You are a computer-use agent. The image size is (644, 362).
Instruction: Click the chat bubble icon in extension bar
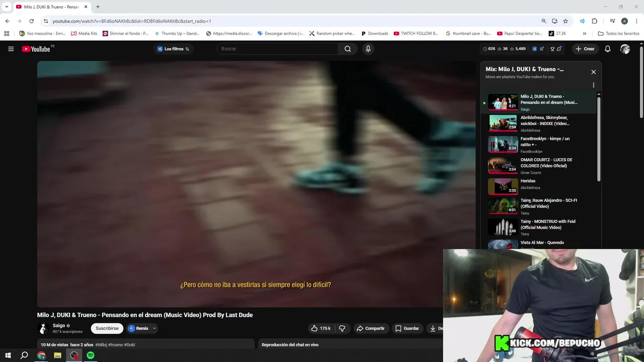tap(559, 49)
